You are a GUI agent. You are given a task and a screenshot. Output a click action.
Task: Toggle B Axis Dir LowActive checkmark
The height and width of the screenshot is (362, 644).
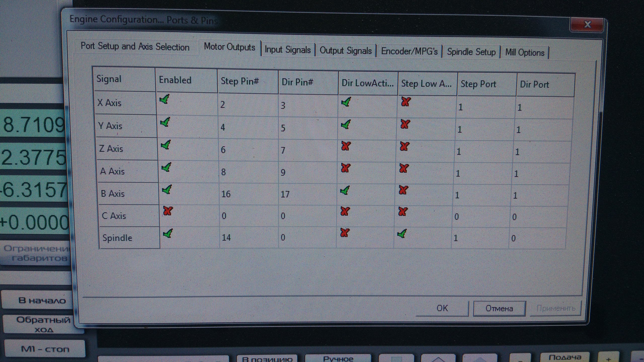pyautogui.click(x=345, y=190)
